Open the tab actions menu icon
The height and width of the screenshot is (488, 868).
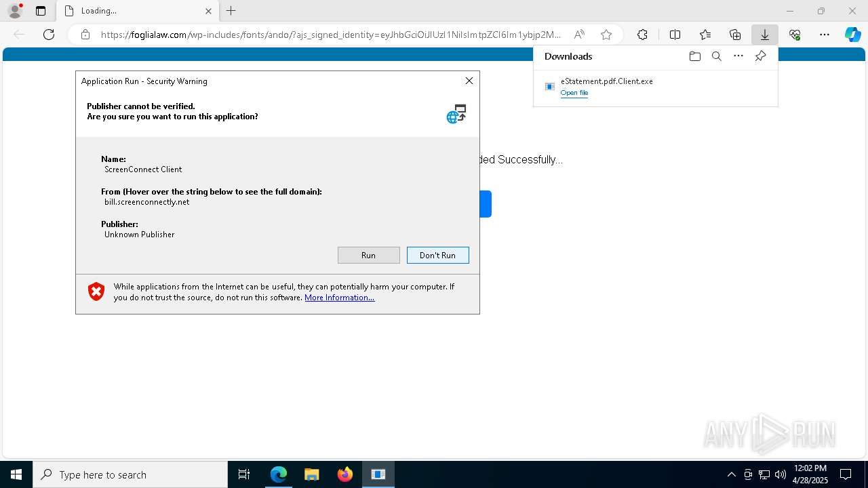pos(41,11)
